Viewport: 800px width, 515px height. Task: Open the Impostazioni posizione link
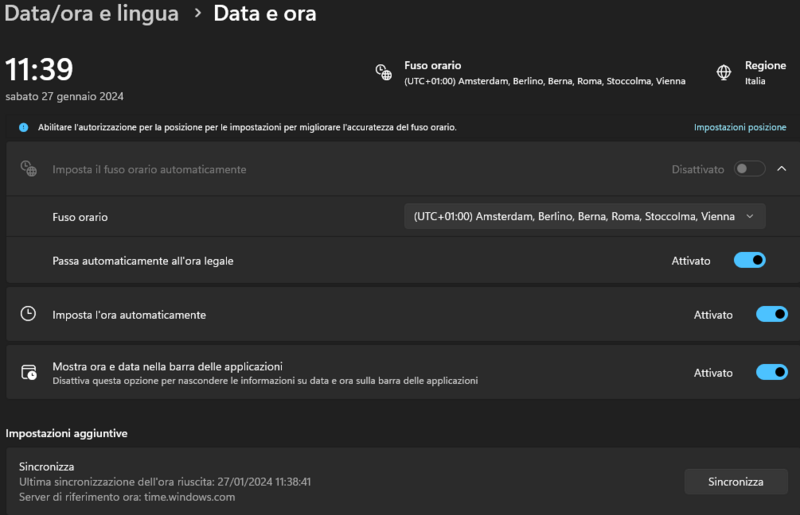(740, 128)
